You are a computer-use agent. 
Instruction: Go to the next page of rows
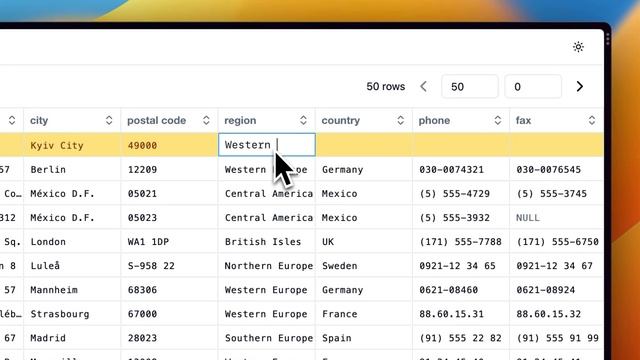click(x=580, y=87)
